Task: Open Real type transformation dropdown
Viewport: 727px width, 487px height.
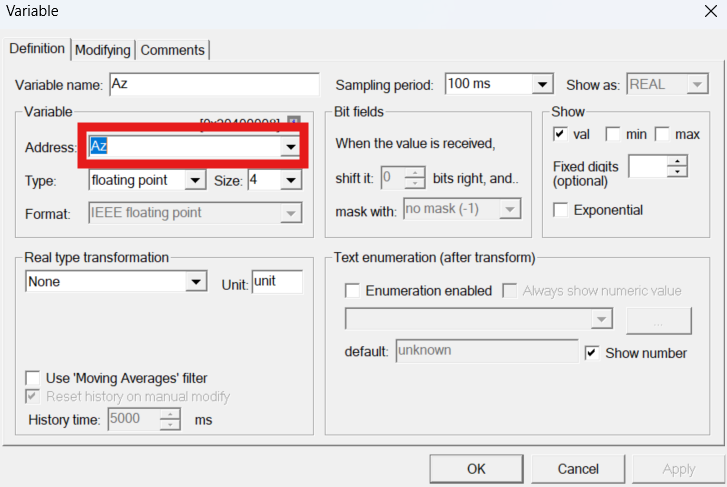Action: coord(196,282)
